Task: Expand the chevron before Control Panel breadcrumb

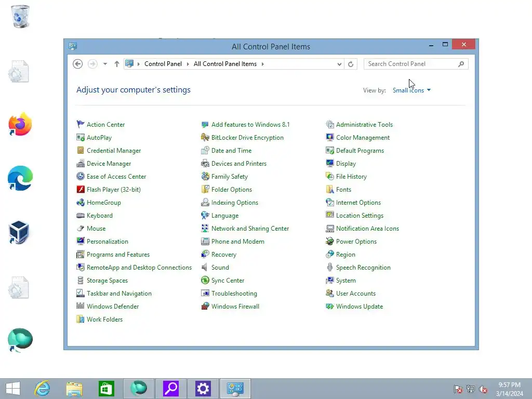Action: pos(138,64)
